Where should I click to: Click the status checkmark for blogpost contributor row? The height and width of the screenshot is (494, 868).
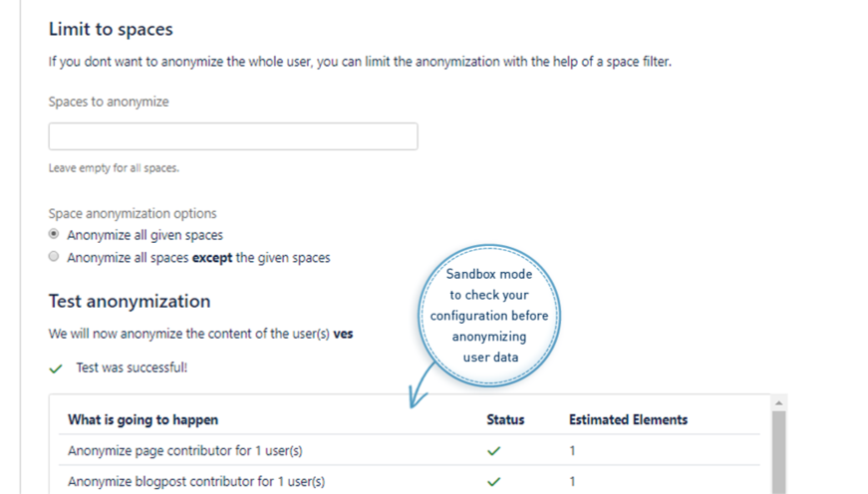tap(494, 482)
